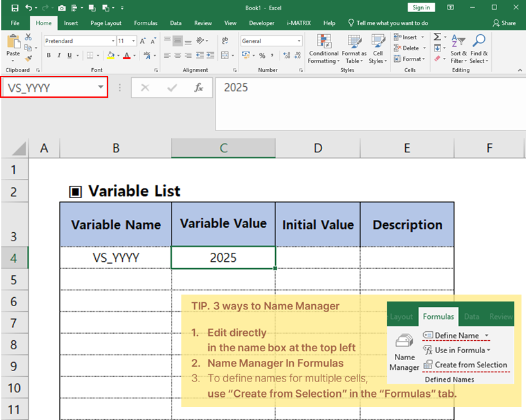Toggle Italic formatting
526x420 pixels.
59,56
